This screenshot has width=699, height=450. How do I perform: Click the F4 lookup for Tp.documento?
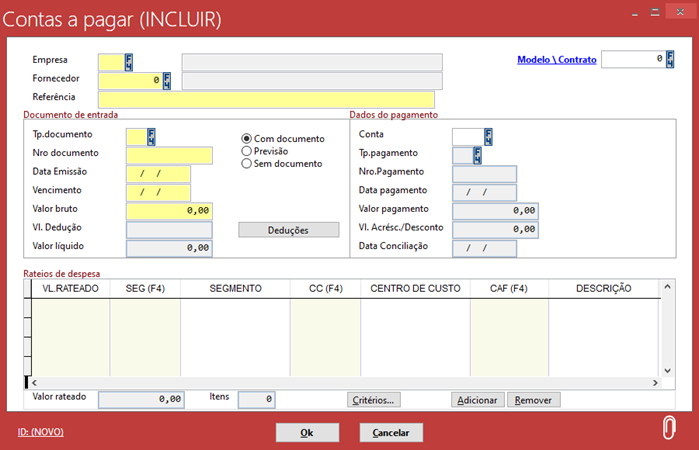[x=151, y=136]
